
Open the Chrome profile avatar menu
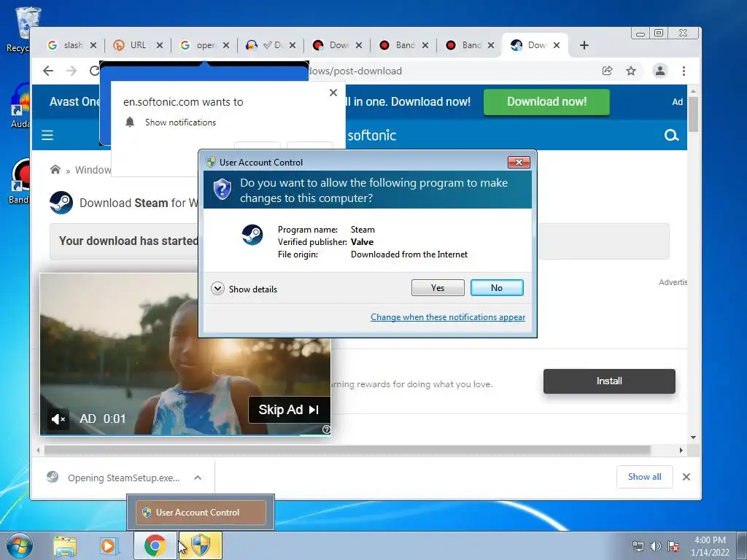pyautogui.click(x=659, y=71)
